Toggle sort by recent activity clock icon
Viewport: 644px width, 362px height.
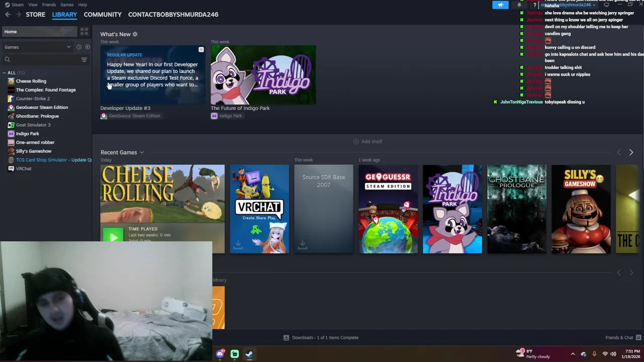point(78,47)
